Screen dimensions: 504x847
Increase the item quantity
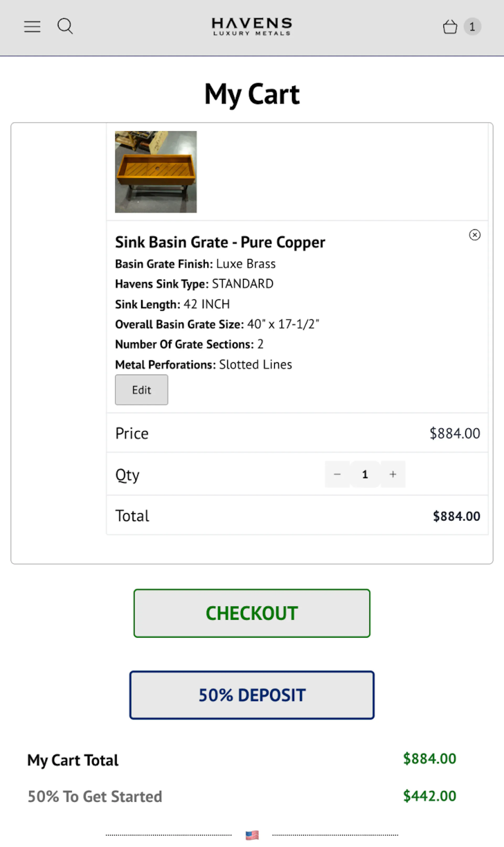tap(393, 474)
